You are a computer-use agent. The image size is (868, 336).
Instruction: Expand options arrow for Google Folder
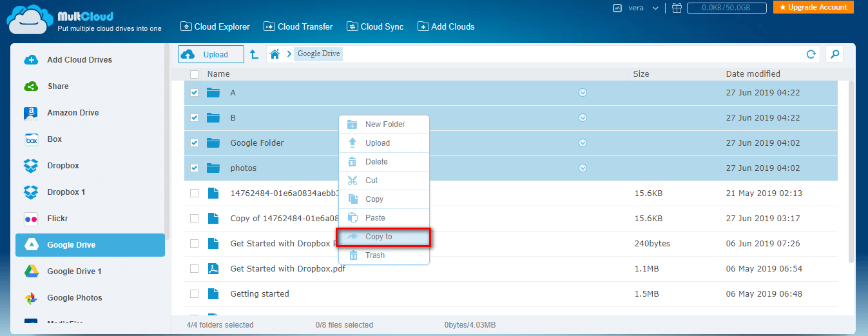pyautogui.click(x=583, y=143)
